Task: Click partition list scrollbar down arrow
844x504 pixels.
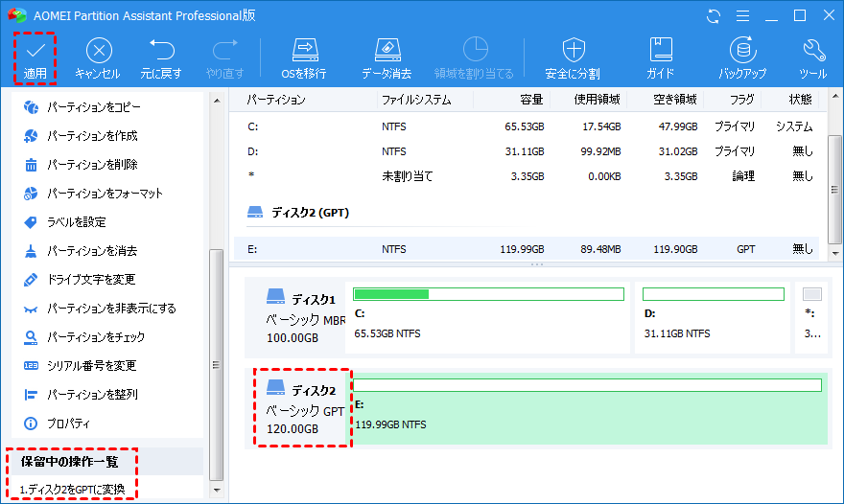Action: [x=834, y=253]
